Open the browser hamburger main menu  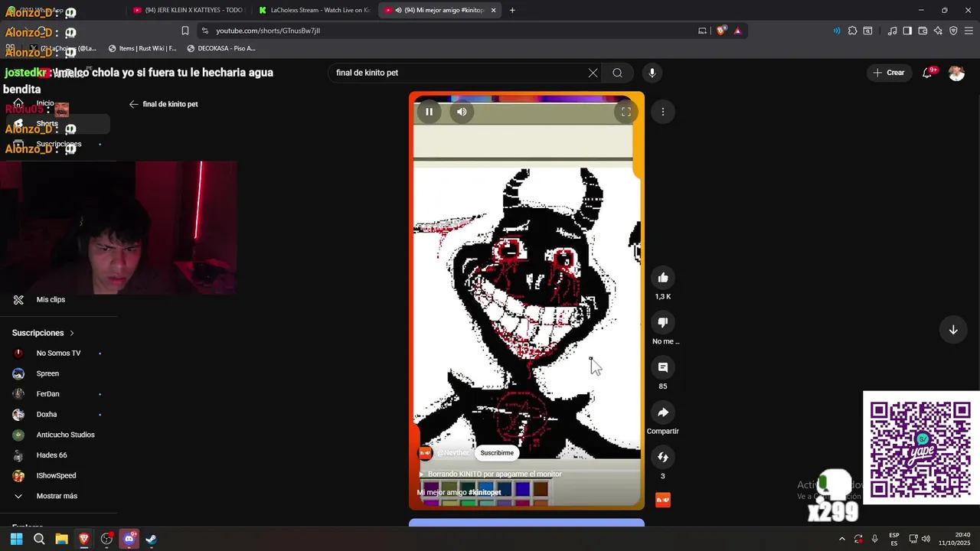point(969,31)
